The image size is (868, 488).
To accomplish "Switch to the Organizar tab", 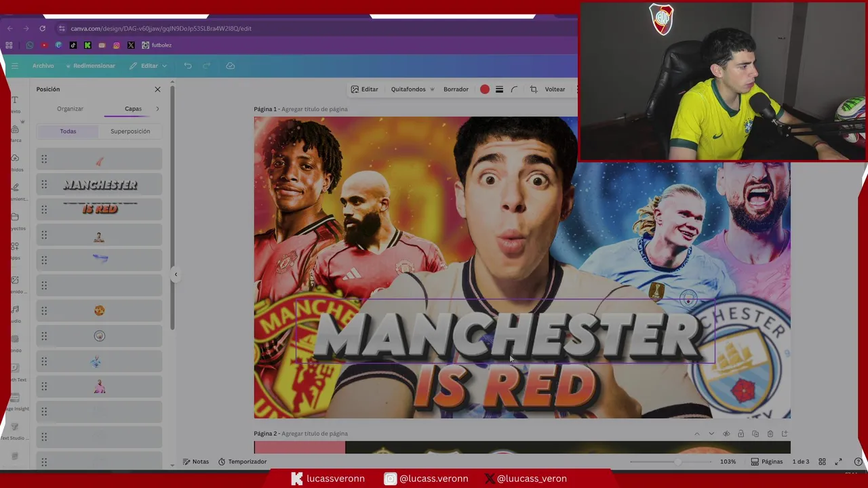I will click(x=70, y=109).
